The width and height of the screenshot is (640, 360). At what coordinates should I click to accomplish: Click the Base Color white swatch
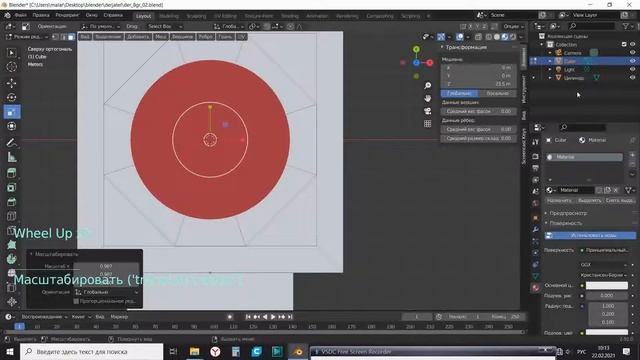pos(607,285)
